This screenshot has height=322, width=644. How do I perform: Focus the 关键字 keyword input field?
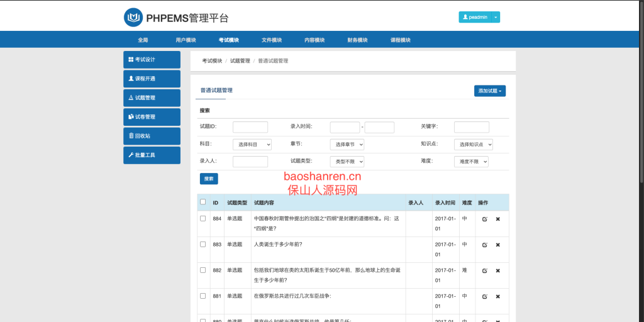pyautogui.click(x=472, y=127)
